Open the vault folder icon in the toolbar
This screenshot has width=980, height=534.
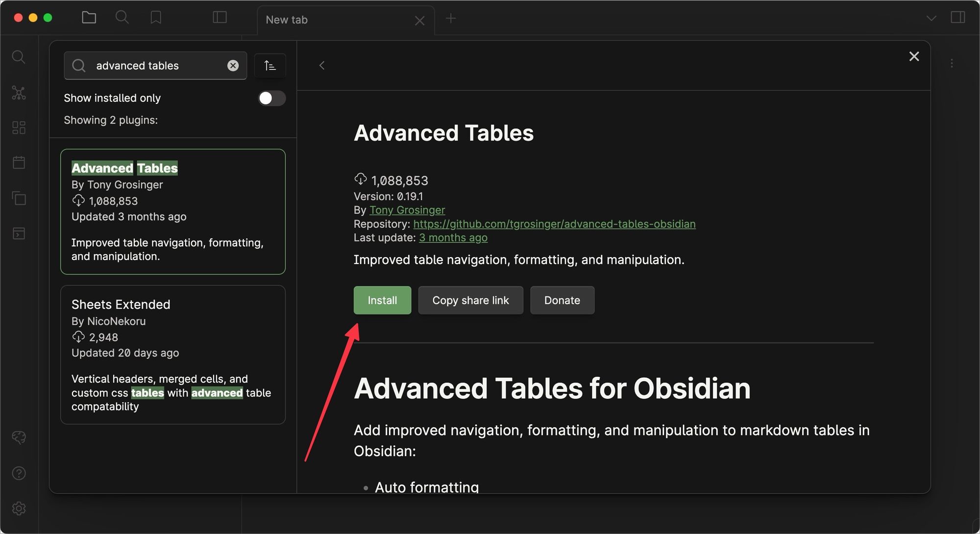coord(89,17)
